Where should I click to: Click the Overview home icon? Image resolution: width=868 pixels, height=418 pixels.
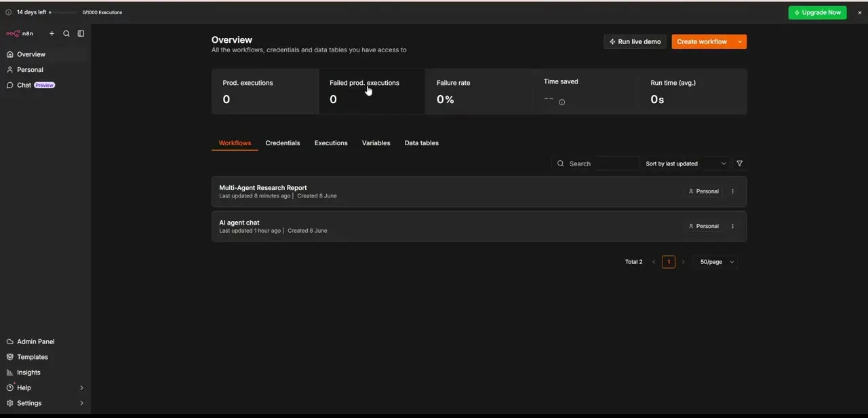[x=9, y=54]
